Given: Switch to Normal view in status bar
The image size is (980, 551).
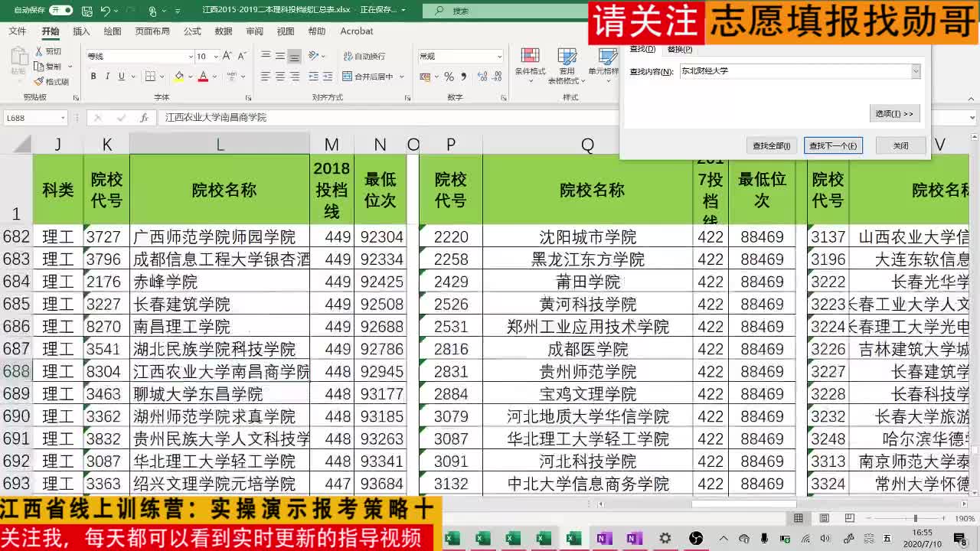Looking at the screenshot, I should (799, 518).
